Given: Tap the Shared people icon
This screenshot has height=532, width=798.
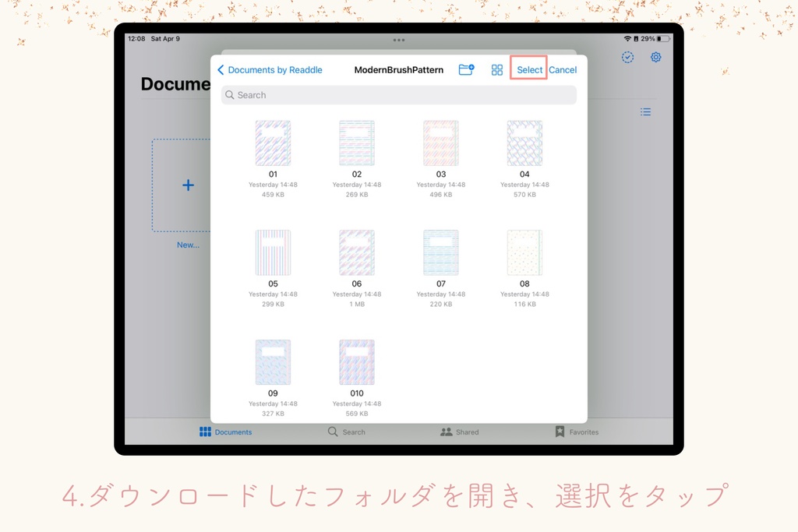Looking at the screenshot, I should 447,432.
